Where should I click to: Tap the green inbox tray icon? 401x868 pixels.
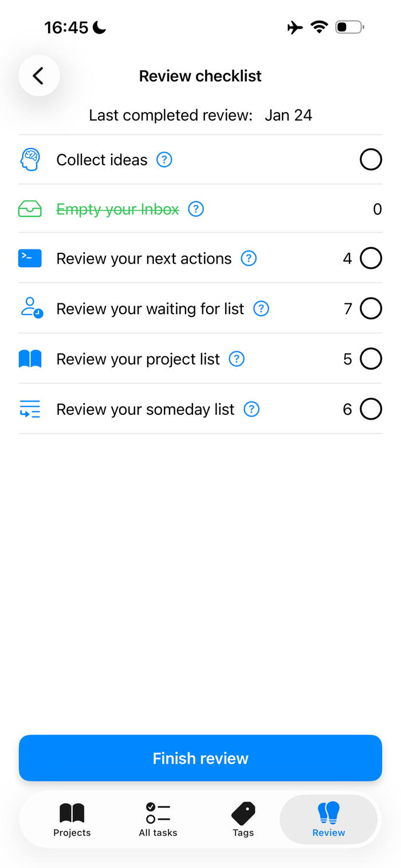click(x=30, y=209)
